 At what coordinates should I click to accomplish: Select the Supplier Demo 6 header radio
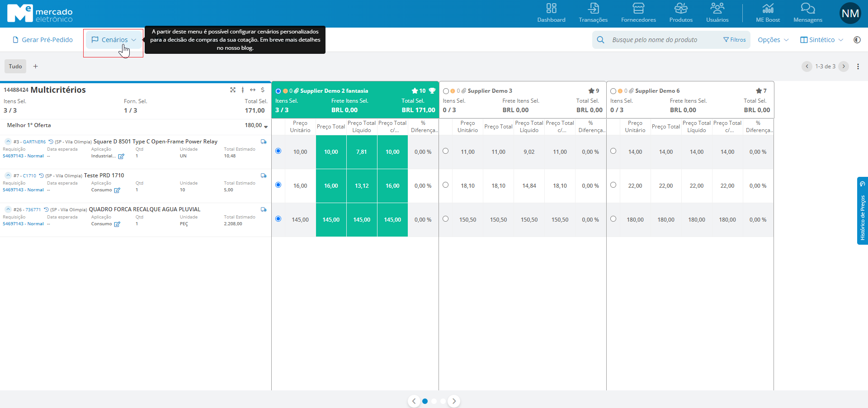click(x=613, y=91)
